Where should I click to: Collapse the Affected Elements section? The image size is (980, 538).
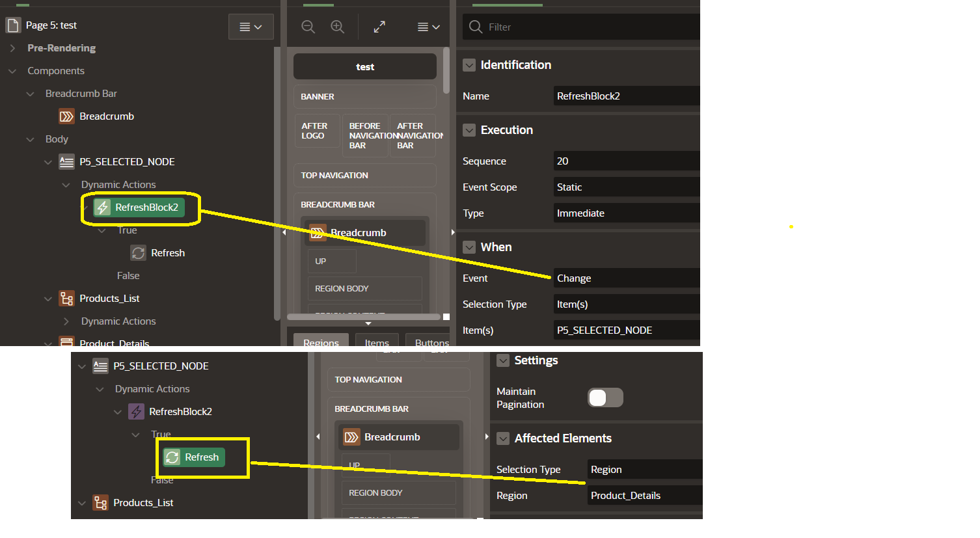(503, 438)
